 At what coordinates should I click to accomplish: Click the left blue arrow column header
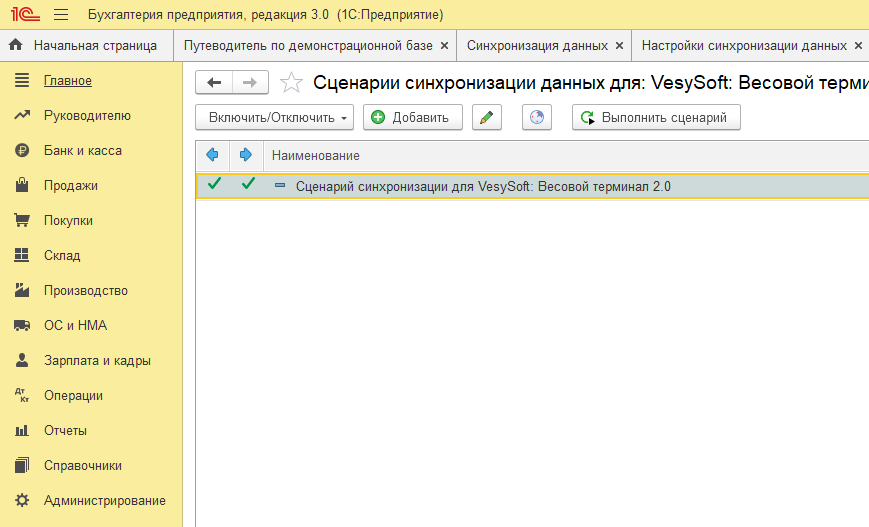(212, 156)
